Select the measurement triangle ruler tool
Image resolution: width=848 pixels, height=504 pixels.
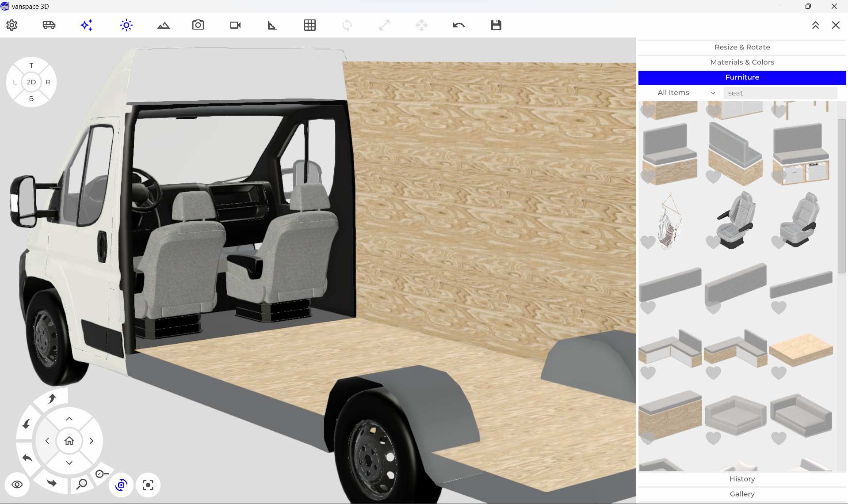(x=272, y=25)
